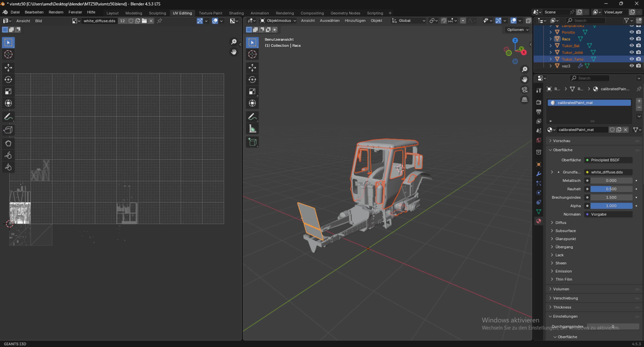Open the World properties tab icon
Image resolution: width=644 pixels, height=347 pixels.
539,140
